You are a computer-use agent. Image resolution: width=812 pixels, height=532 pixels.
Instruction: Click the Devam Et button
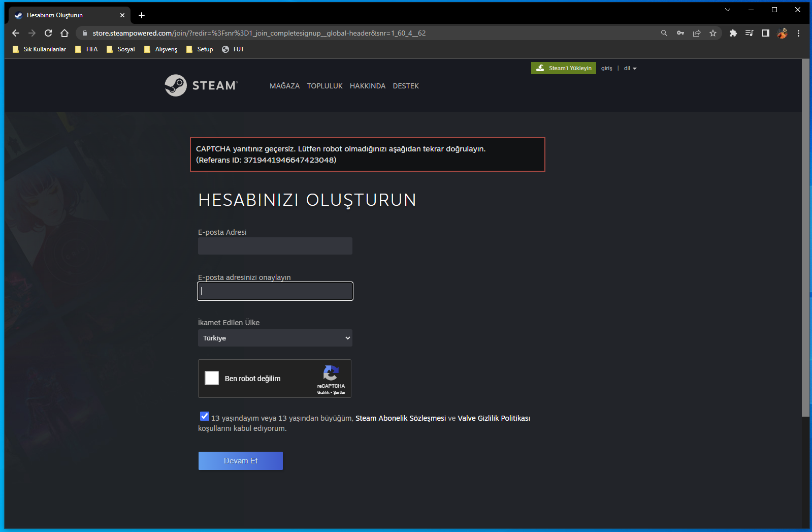point(241,461)
